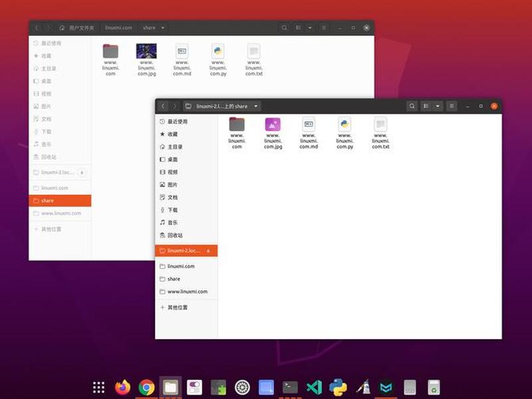Screen dimensions: 532x399
Task: Open Terminal from dock
Action: pos(291,387)
